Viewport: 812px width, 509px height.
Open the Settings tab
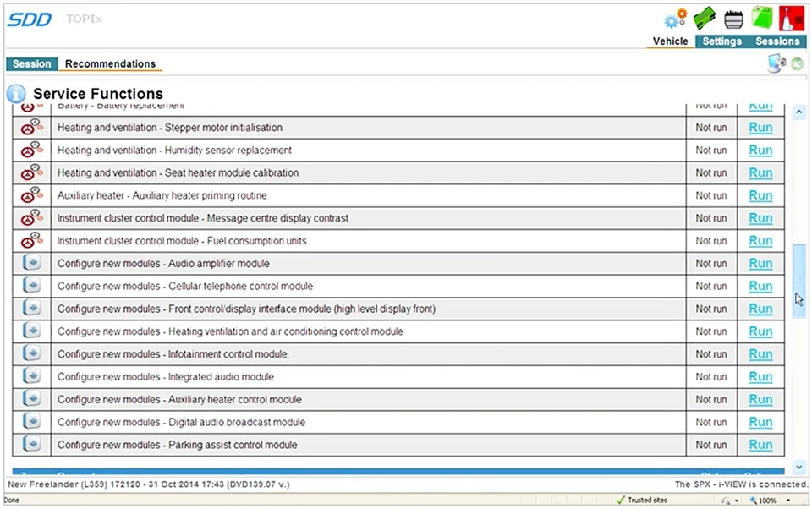[721, 41]
